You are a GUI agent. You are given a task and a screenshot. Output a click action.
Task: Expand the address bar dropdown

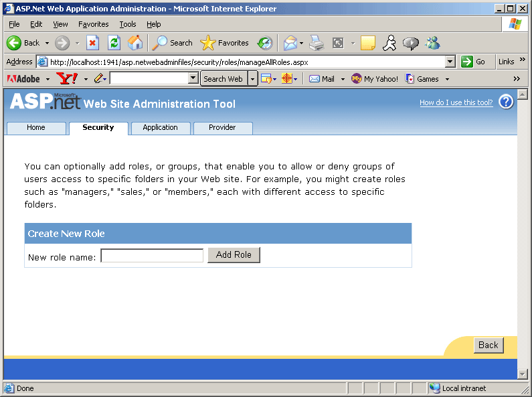pyautogui.click(x=450, y=62)
